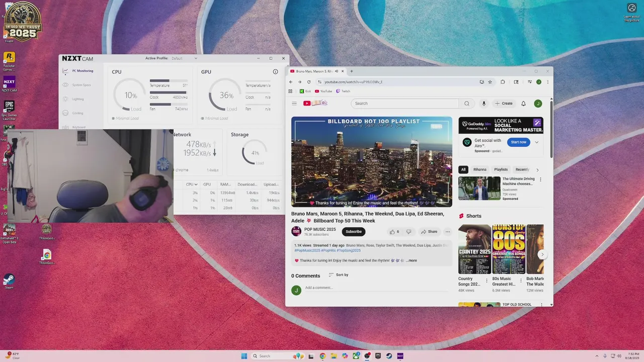
Task: Click the Storage gauge showing 41%
Action: click(255, 153)
